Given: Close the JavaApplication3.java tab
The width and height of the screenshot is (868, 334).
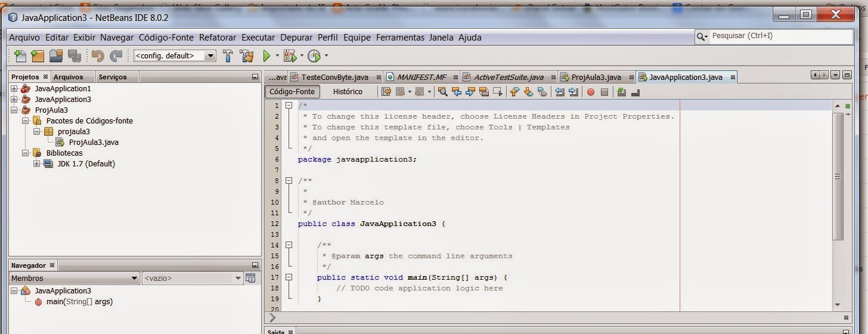Looking at the screenshot, I should pyautogui.click(x=733, y=78).
